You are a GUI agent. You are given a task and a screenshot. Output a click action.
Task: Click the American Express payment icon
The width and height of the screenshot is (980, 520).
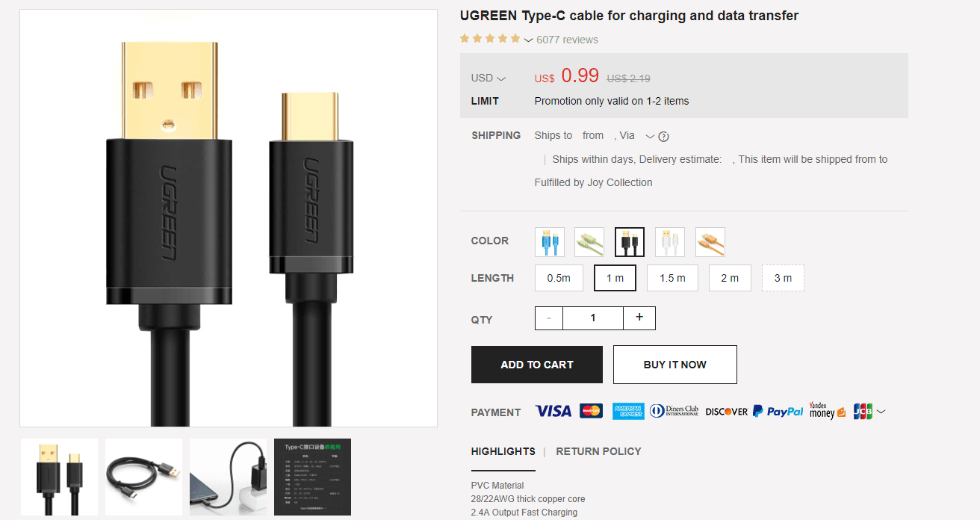click(628, 412)
